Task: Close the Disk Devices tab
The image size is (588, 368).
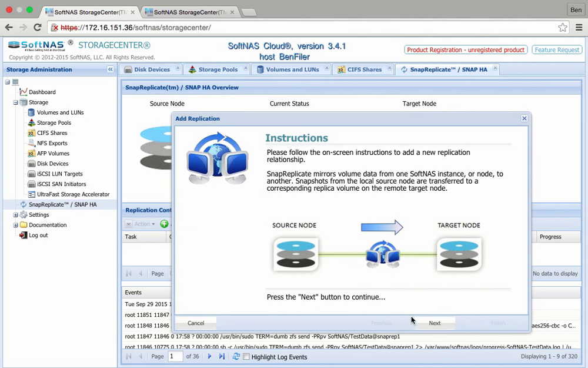Action: [178, 68]
